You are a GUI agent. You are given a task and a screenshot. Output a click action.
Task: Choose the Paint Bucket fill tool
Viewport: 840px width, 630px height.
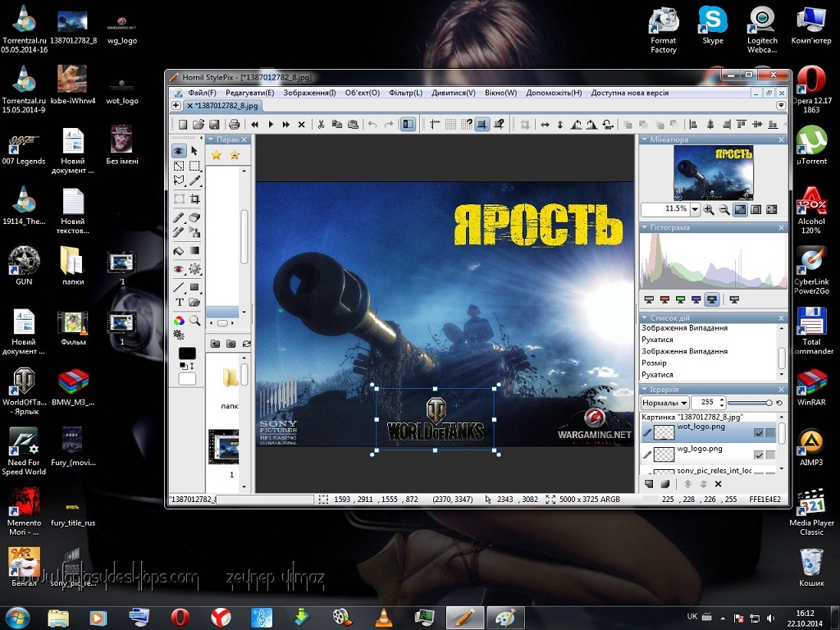[180, 251]
